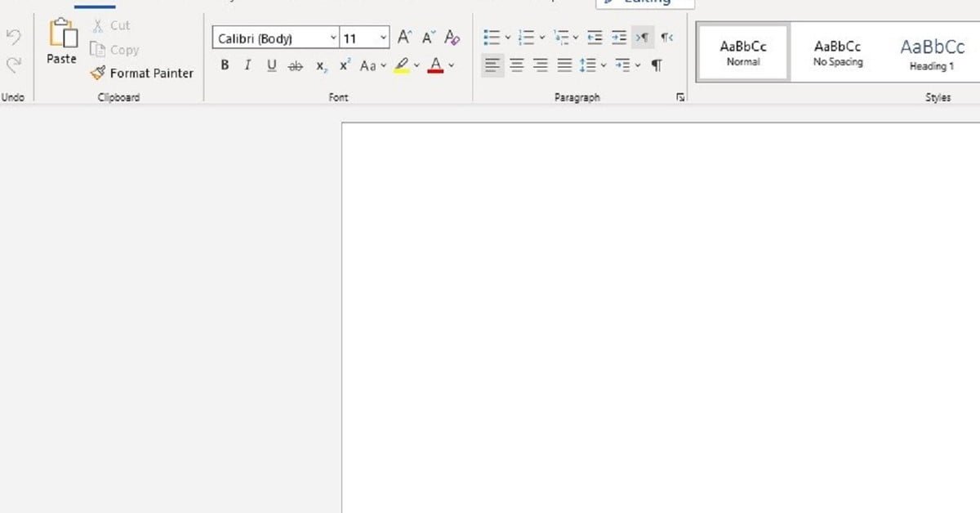Apply the yellow text highlighter
The width and height of the screenshot is (980, 513).
(x=401, y=65)
